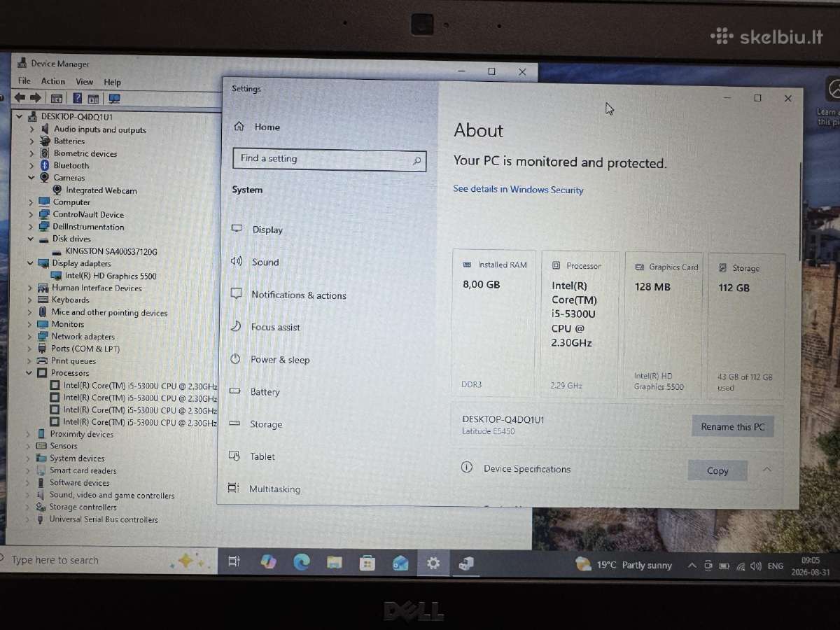Open the Help menu in Device Manager
This screenshot has width=840, height=630.
pyautogui.click(x=112, y=82)
